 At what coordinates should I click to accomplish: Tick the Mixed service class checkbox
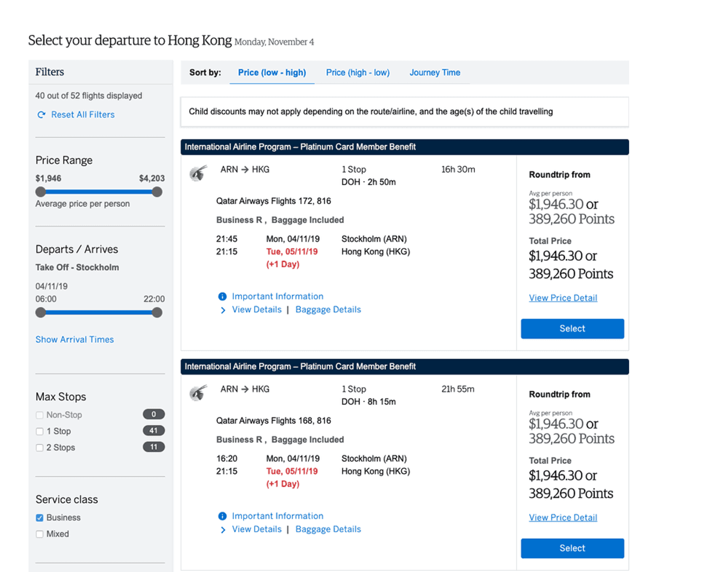pos(40,534)
